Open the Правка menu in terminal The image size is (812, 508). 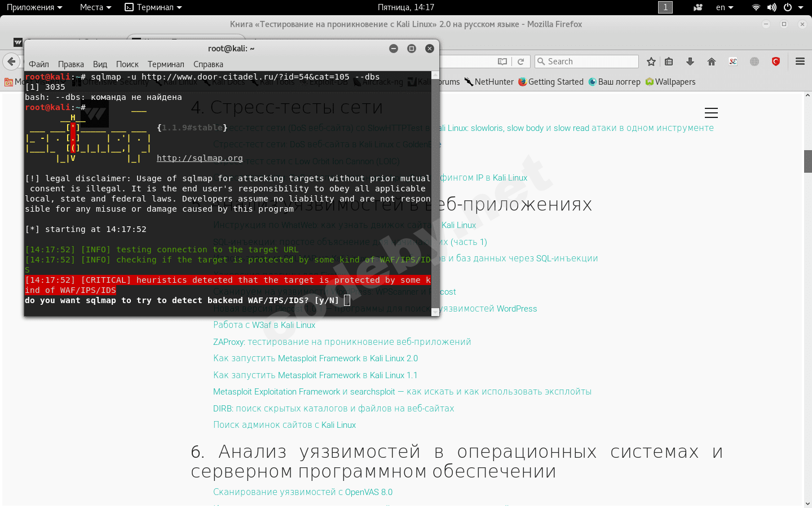(71, 64)
